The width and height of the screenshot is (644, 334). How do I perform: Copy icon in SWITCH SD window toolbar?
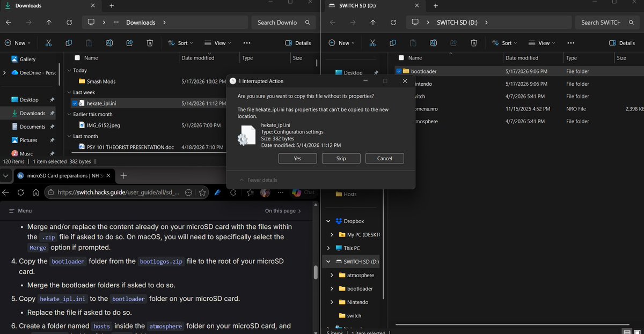(x=393, y=43)
